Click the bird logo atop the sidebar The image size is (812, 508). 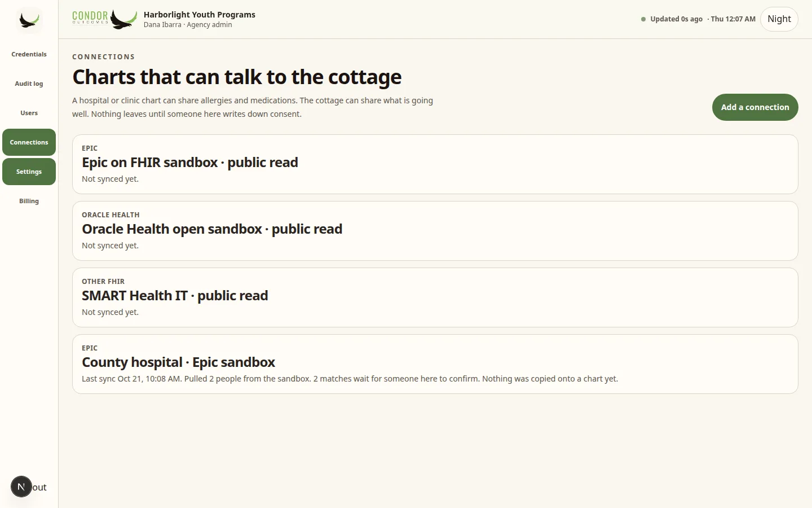coord(29,20)
